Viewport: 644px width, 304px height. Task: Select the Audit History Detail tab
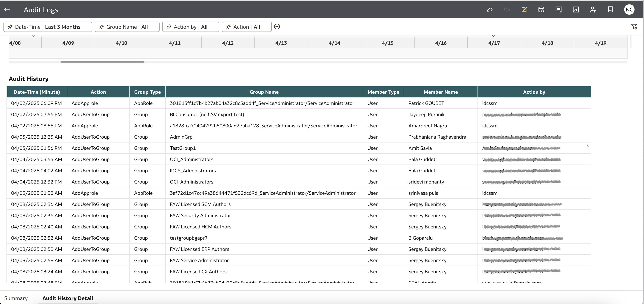coord(68,298)
